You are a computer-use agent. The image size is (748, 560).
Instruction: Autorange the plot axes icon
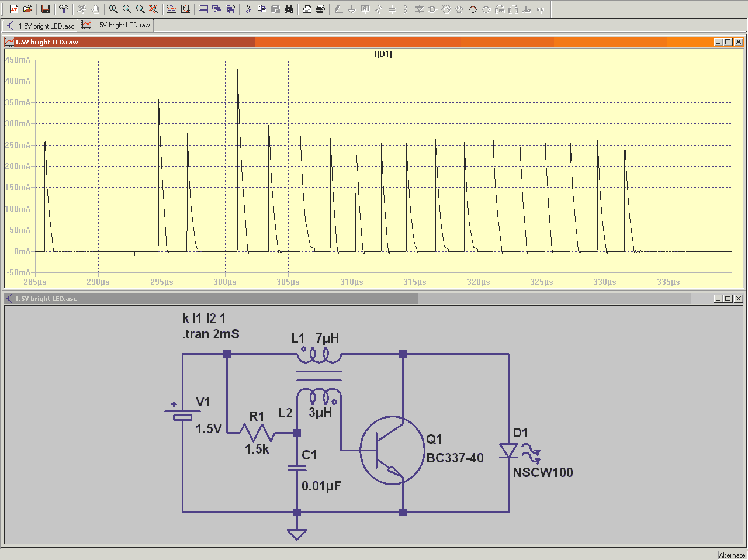[x=185, y=9]
